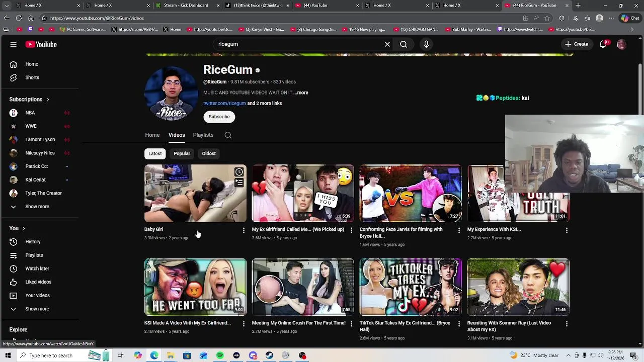
Task: Open the YouTube guide hamburger menu
Action: coord(14,44)
